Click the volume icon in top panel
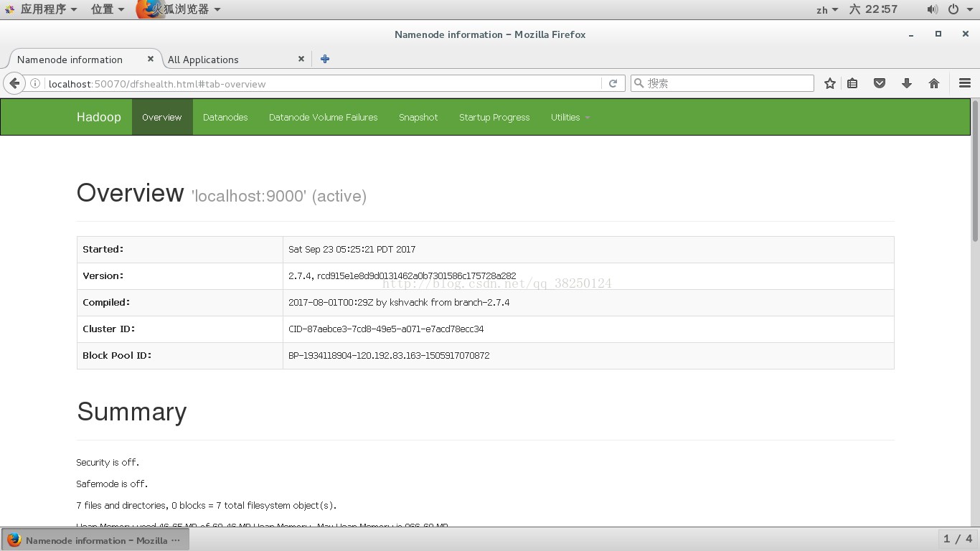This screenshot has height=551, width=980. 932,9
